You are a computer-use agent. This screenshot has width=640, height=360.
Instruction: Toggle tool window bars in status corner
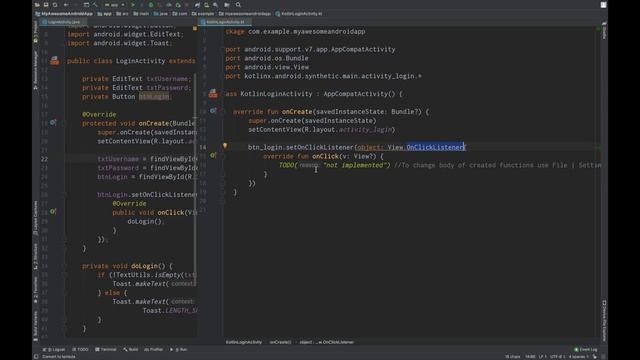(36, 356)
